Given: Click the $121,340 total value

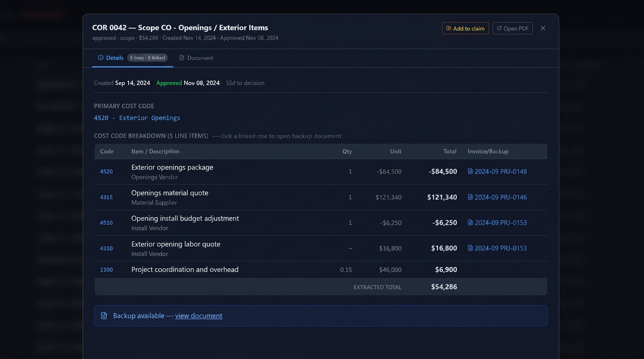Looking at the screenshot, I should pos(442,197).
